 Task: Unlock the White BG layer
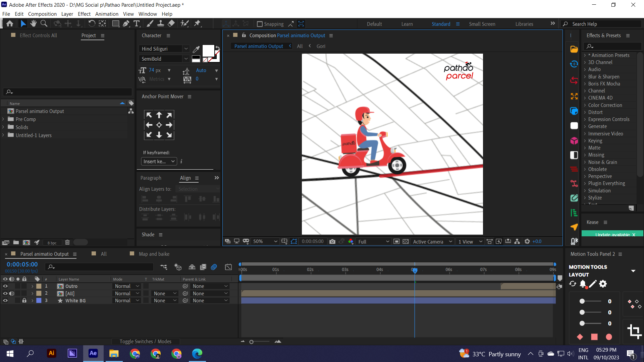point(24,301)
